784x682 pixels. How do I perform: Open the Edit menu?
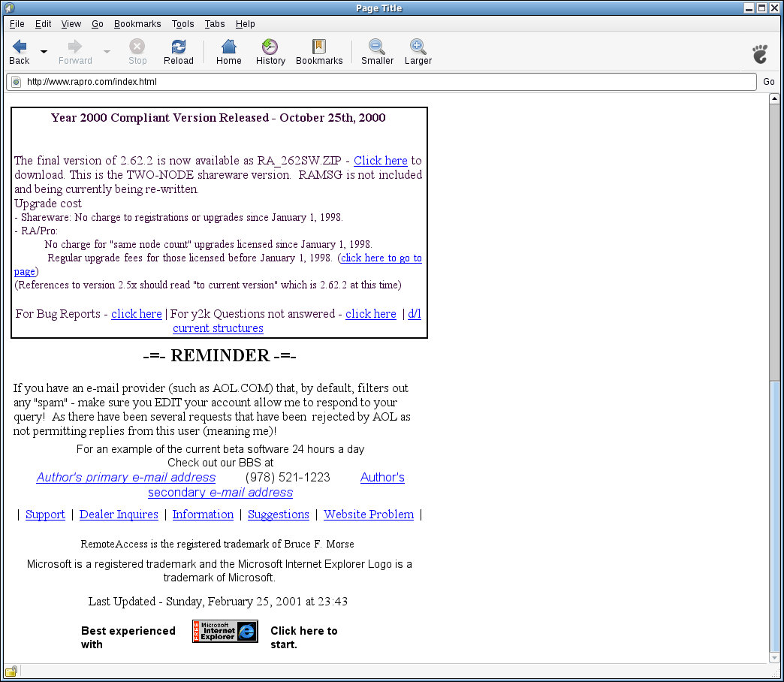[x=43, y=24]
